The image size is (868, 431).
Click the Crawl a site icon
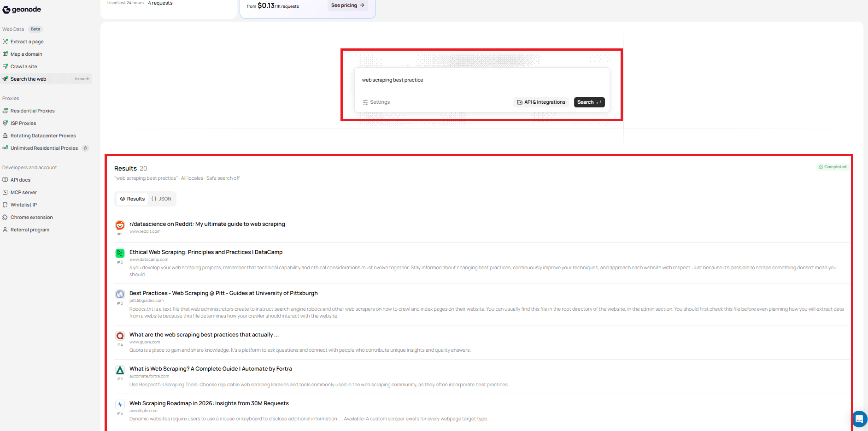[5, 66]
